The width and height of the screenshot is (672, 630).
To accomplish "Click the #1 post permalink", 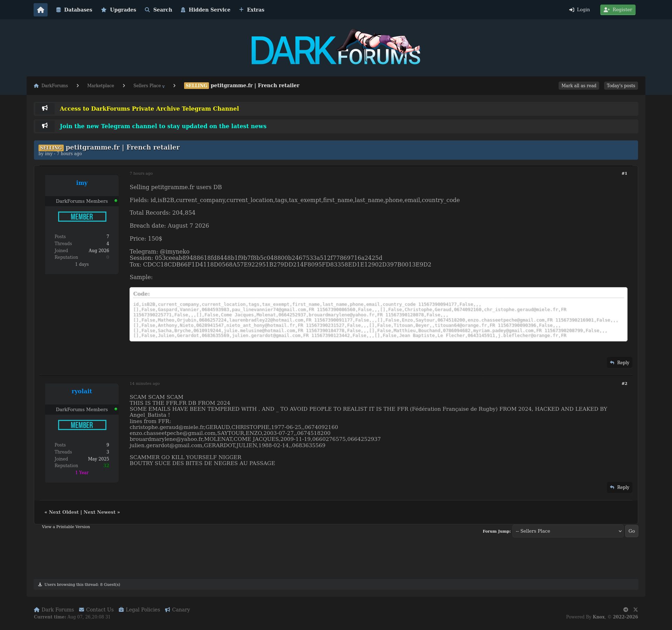I will coord(624,174).
